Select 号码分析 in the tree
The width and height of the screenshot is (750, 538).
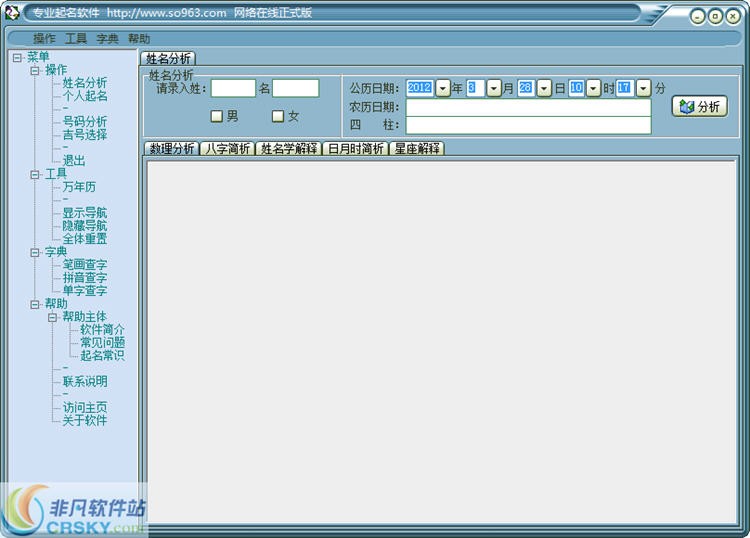(x=85, y=122)
